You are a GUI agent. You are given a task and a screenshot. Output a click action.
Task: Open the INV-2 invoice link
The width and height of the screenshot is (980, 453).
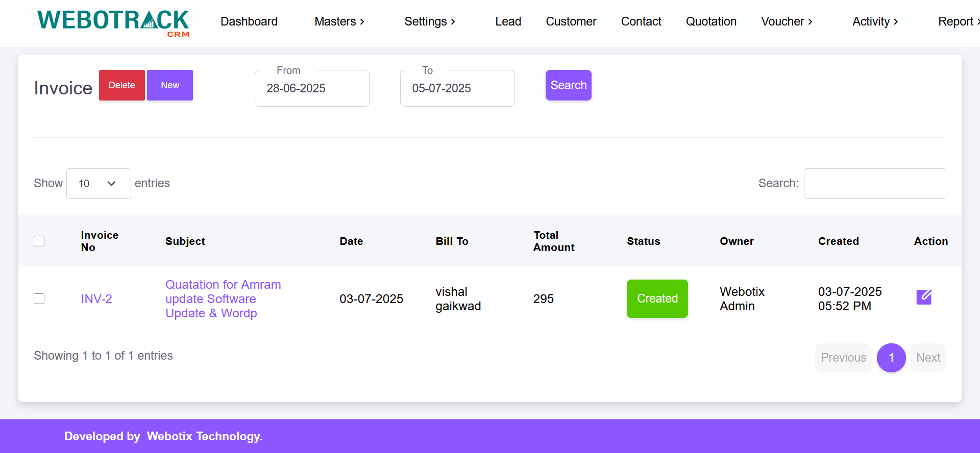(x=96, y=299)
